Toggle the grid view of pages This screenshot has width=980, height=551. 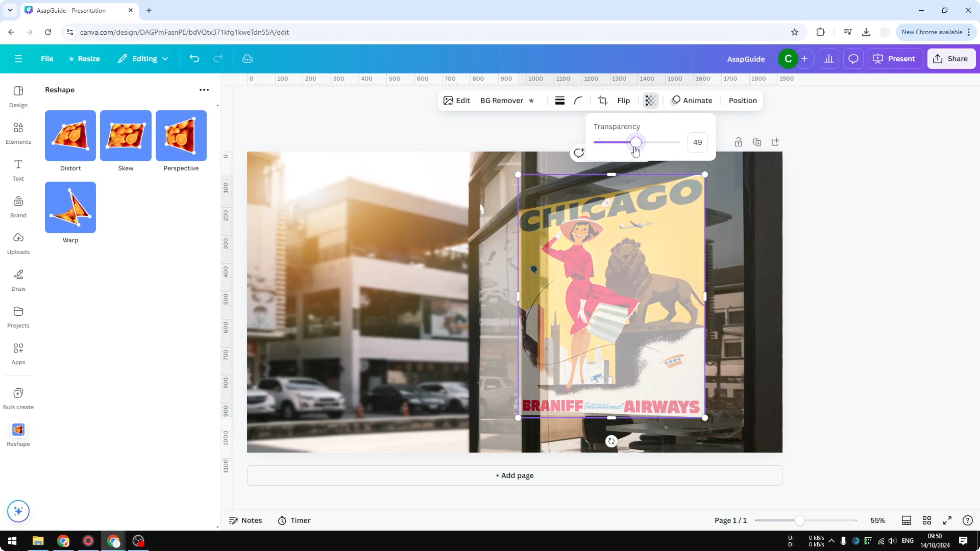tap(926, 520)
